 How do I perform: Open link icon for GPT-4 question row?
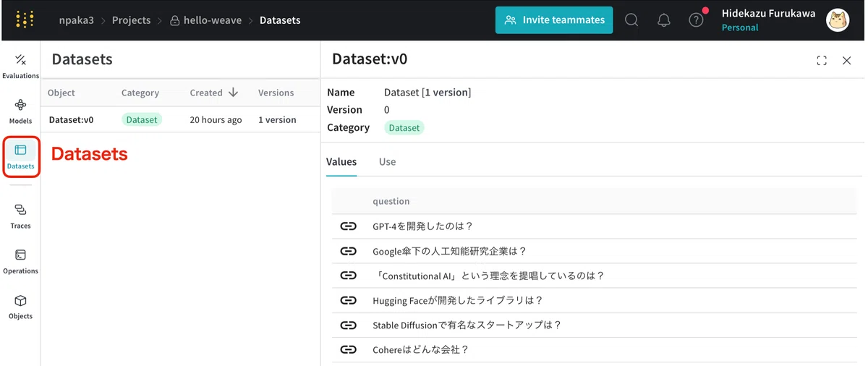tap(349, 226)
